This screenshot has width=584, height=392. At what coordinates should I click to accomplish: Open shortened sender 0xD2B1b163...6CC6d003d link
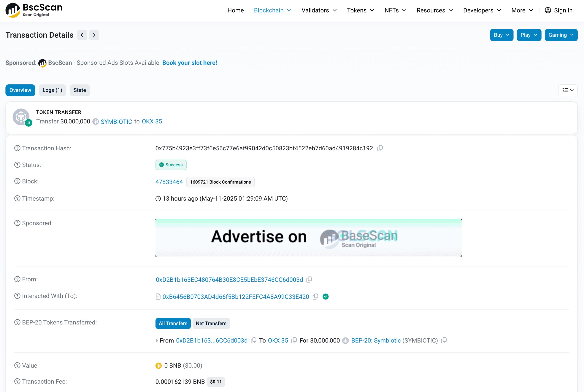coord(212,340)
